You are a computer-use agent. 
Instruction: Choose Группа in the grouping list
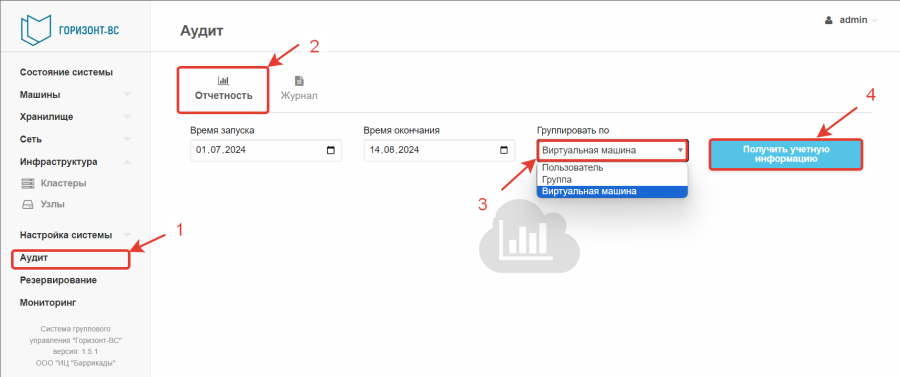(x=612, y=180)
